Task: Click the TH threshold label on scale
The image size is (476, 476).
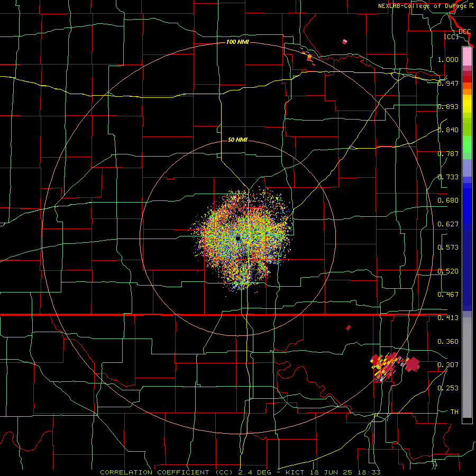Action: [x=454, y=412]
